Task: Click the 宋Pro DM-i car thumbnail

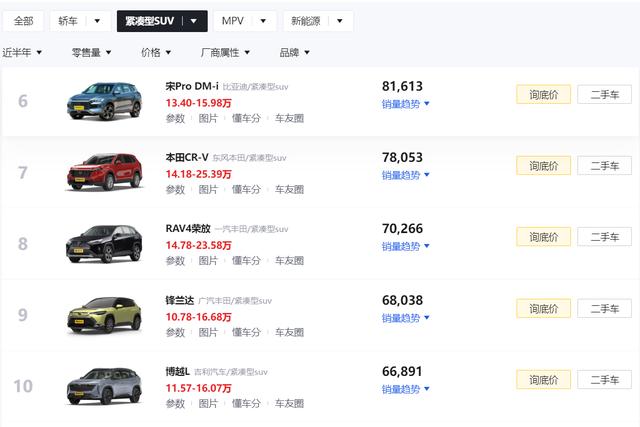Action: (104, 98)
